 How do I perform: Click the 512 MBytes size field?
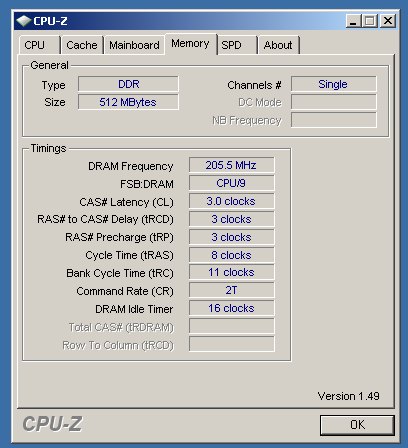pyautogui.click(x=128, y=102)
